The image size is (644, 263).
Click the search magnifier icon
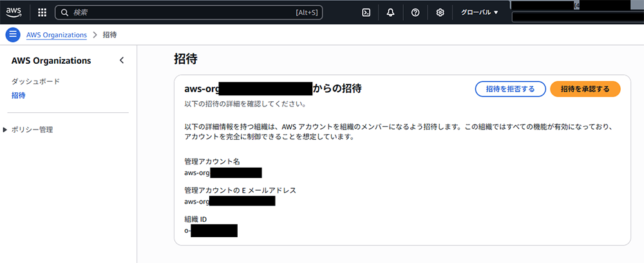(x=64, y=12)
